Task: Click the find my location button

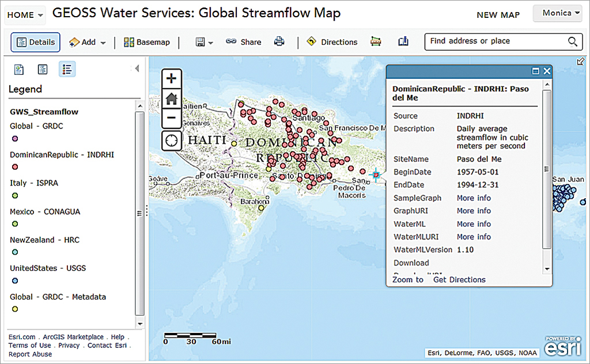Action: 171,140
